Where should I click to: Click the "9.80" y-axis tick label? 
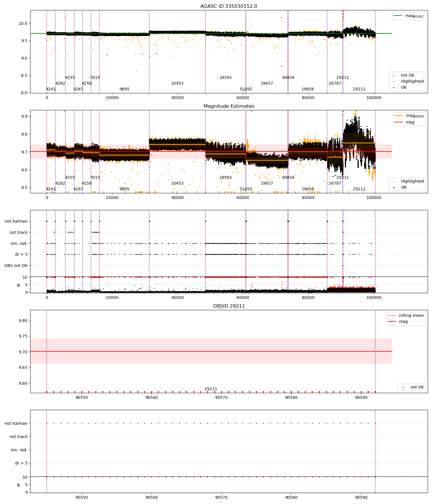pos(22,321)
